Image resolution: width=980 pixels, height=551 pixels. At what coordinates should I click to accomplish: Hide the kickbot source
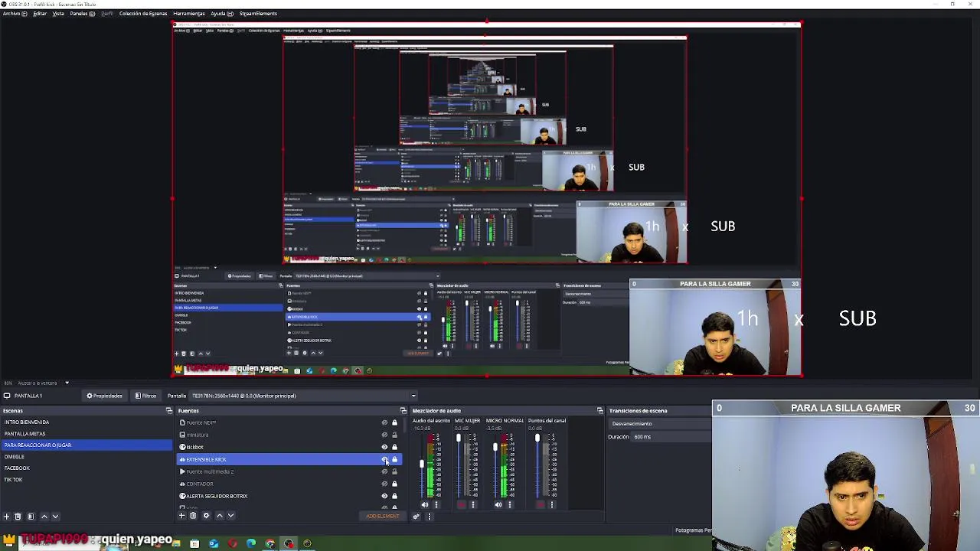click(x=384, y=447)
